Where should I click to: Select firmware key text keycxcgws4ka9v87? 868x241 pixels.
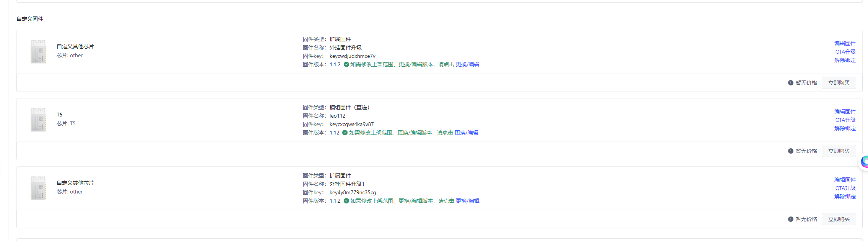352,124
